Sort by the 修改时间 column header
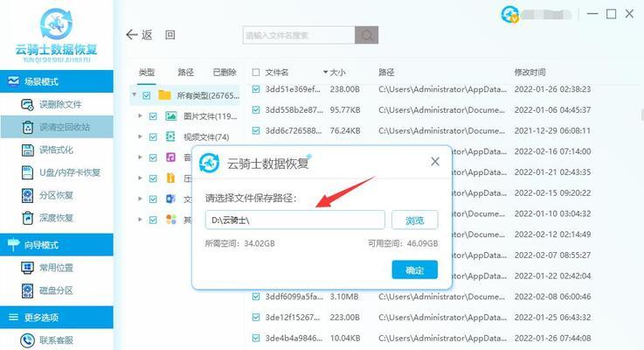The image size is (644, 350). 530,73
